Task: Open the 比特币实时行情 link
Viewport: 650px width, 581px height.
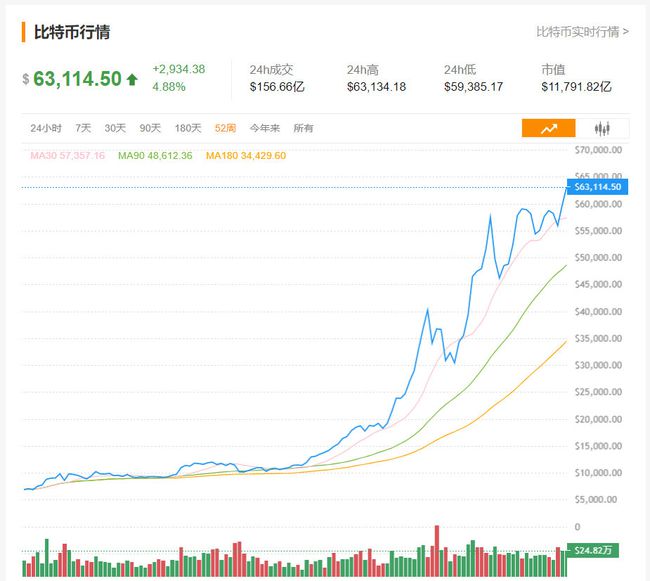Action: [582, 32]
